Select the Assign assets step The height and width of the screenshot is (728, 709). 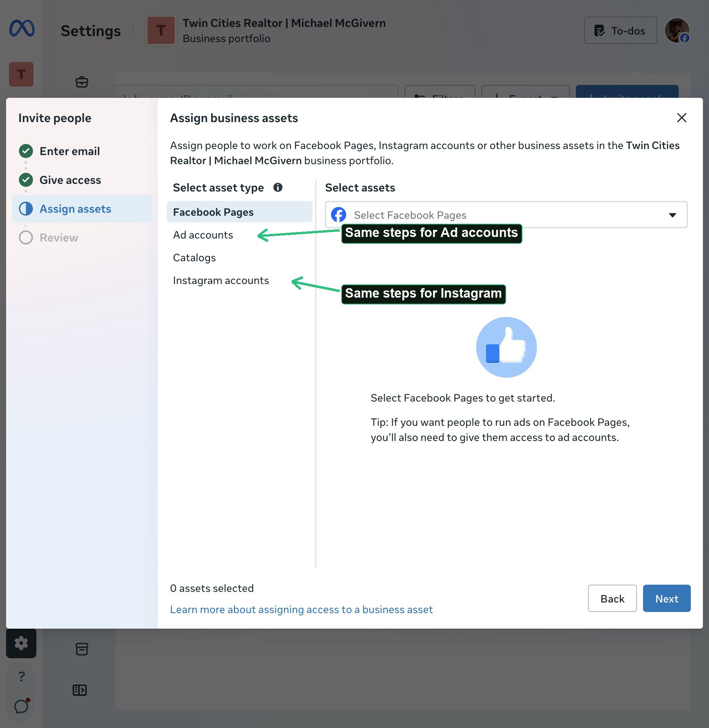82,209
